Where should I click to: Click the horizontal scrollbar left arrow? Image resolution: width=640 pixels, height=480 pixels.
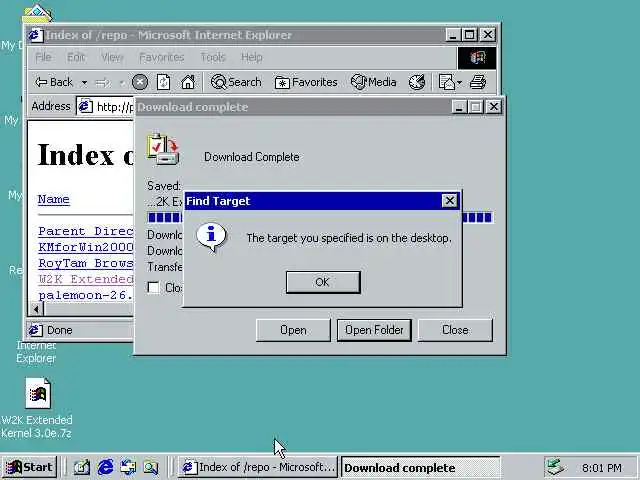pos(36,309)
